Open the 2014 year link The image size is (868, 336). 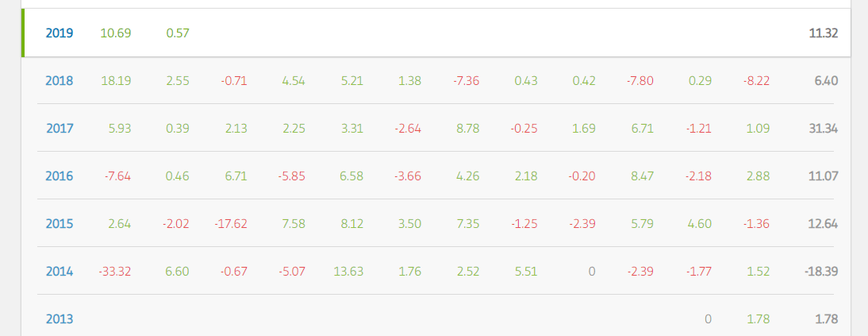[x=60, y=272]
